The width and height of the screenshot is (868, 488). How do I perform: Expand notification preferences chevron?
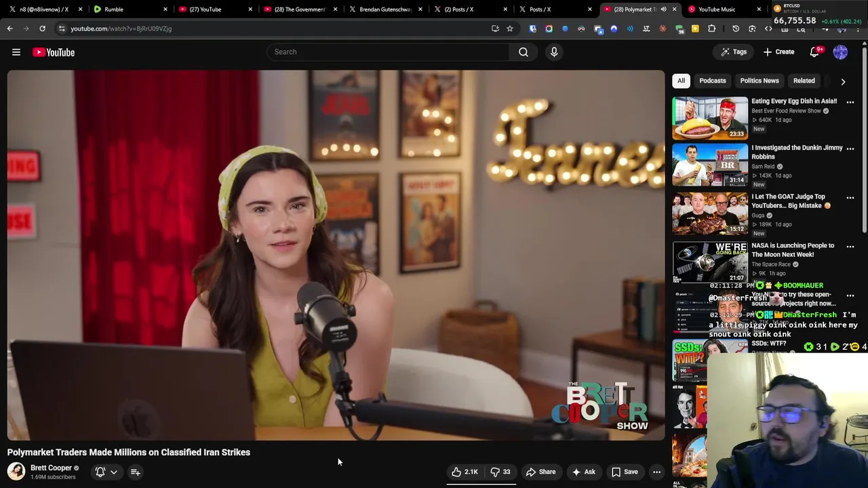(x=114, y=472)
